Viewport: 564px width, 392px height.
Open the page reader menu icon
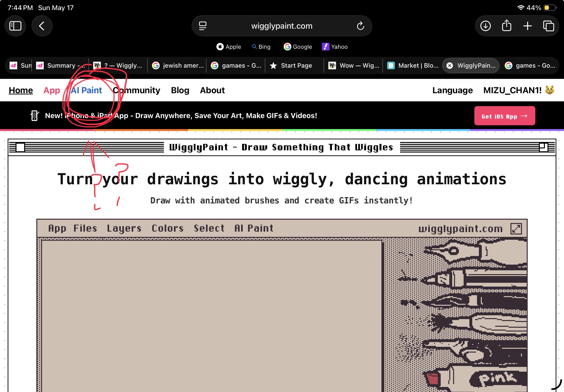tap(203, 26)
